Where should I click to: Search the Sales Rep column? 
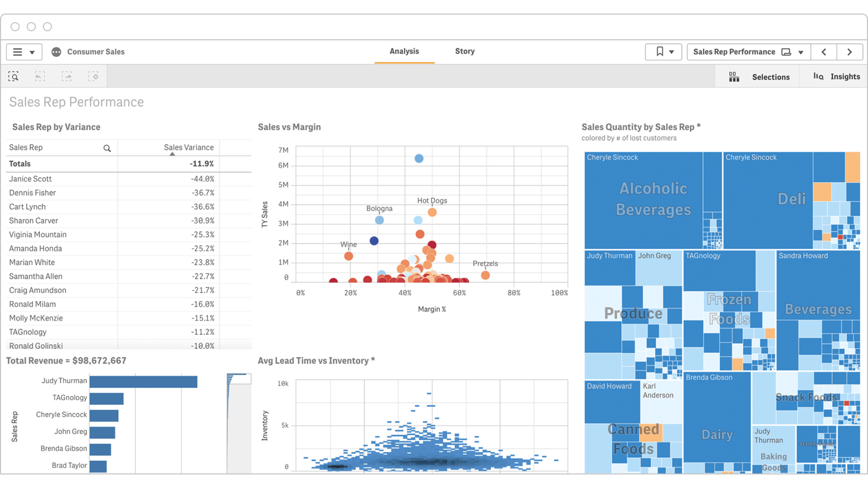click(107, 148)
